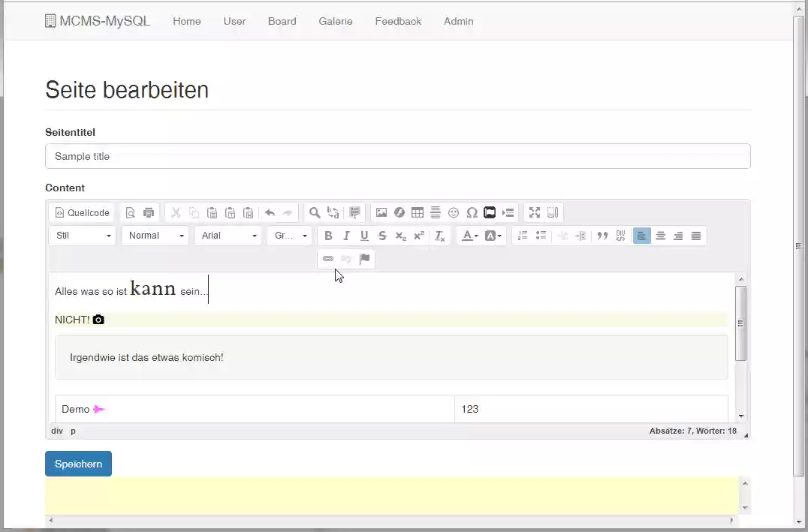
Task: Enable center text alignment
Action: tap(660, 236)
